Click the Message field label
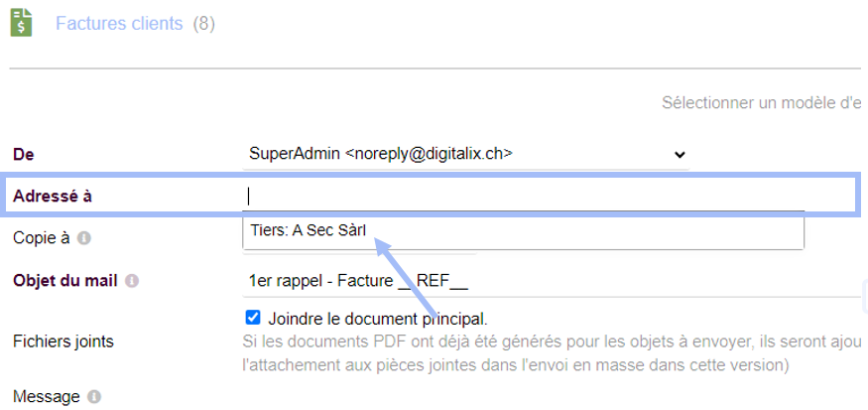This screenshot has width=868, height=410. click(x=47, y=397)
